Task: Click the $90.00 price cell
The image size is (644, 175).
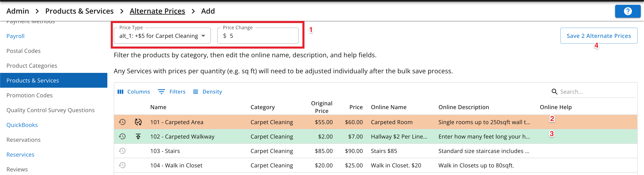Action: point(354,151)
